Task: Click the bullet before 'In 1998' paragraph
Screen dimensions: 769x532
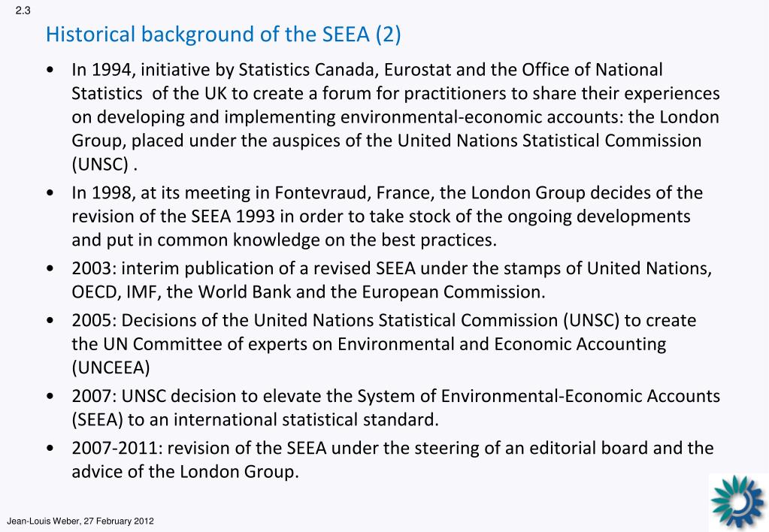Action: (50, 193)
